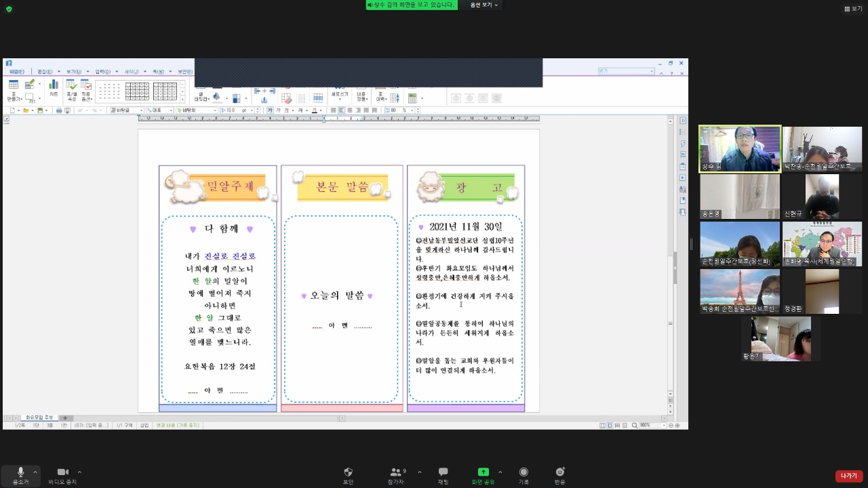Select the left align paragraph button
The height and width of the screenshot is (488, 868).
point(341,110)
